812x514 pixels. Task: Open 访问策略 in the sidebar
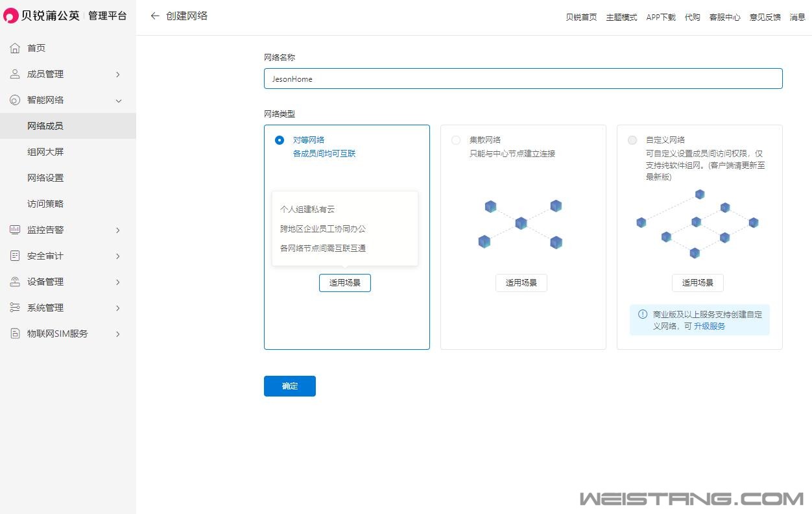point(45,204)
